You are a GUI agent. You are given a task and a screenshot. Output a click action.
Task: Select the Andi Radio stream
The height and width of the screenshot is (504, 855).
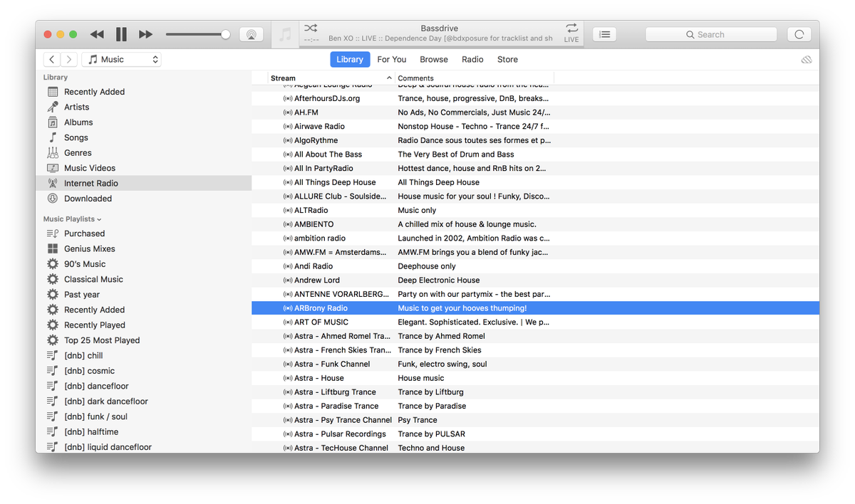535,266
